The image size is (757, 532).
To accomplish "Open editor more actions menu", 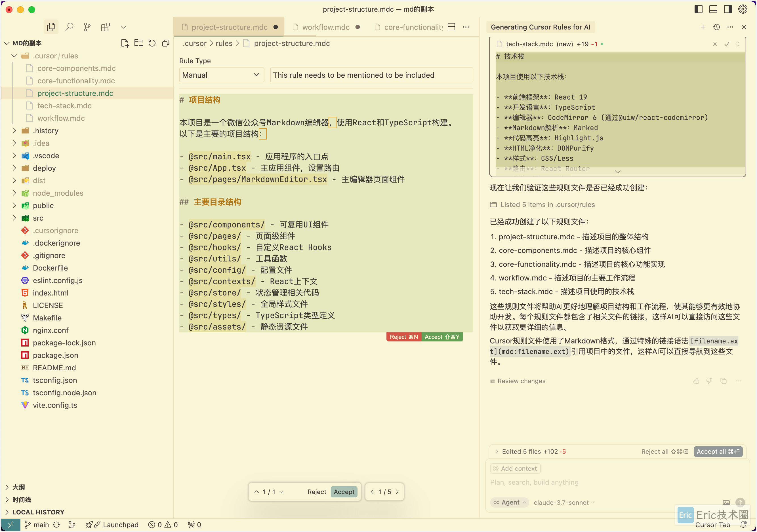I will [466, 27].
